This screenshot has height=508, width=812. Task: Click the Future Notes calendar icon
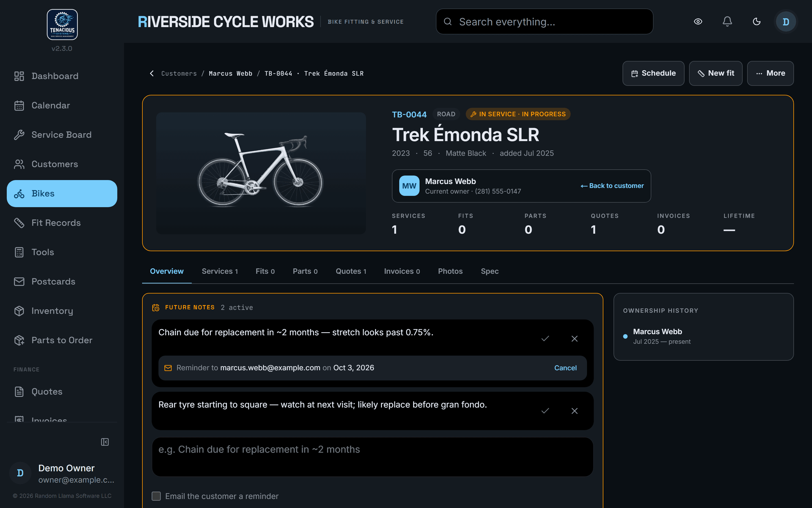coord(156,307)
